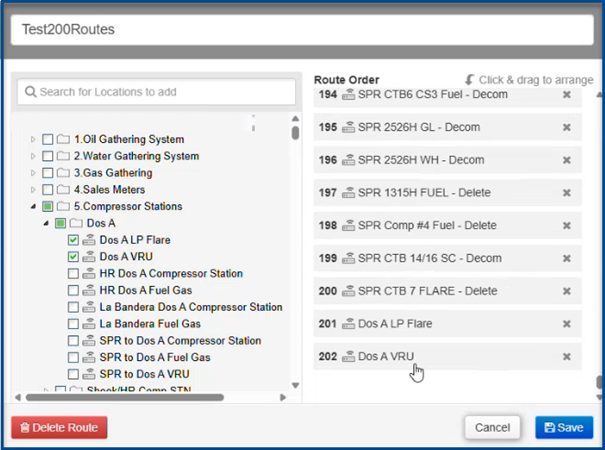Remove Dos A VRU from route order
605x450 pixels.
click(x=566, y=357)
